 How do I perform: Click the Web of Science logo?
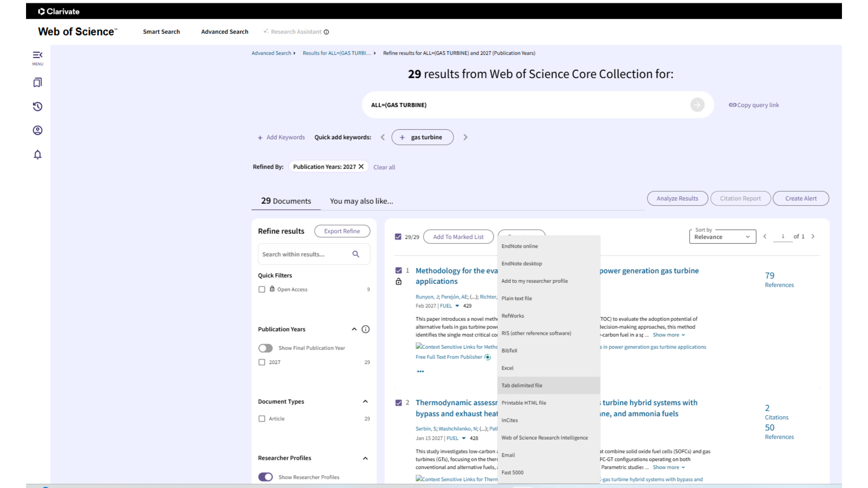pos(77,32)
